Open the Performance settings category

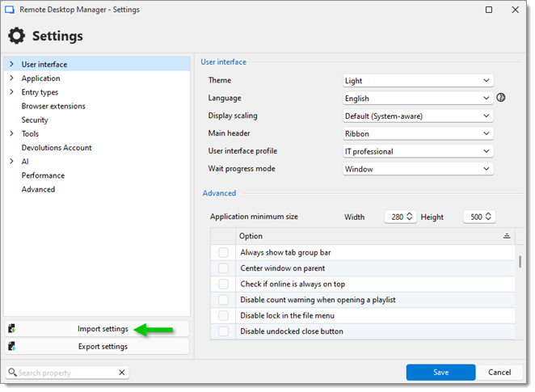tap(43, 175)
